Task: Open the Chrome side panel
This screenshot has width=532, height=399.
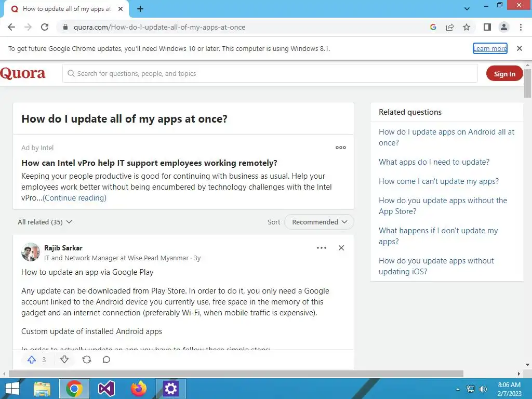Action: 487,27
